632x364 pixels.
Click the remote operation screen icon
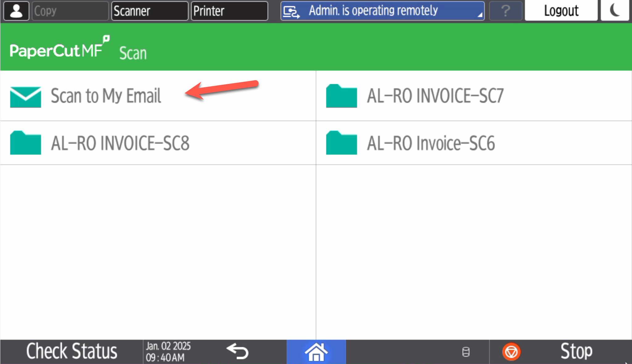click(x=291, y=12)
